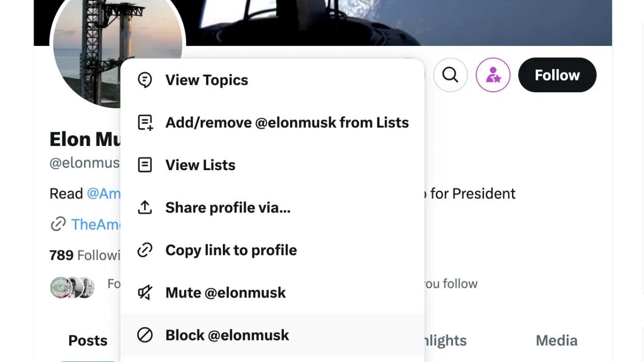Switch to the Media tab
Viewport: 644px width, 362px height.
coord(556,340)
